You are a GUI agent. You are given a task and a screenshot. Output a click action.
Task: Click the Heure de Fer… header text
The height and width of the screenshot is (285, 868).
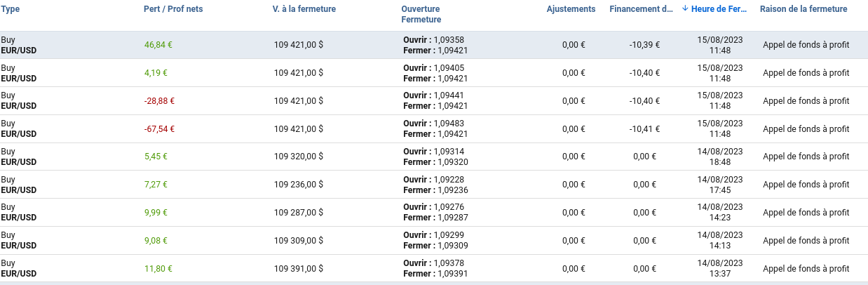[719, 9]
